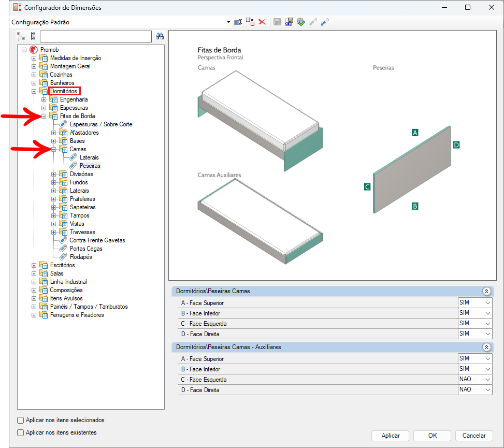Screen dimensions: 504x448
Task: Click the Aplicar button
Action: (x=390, y=436)
